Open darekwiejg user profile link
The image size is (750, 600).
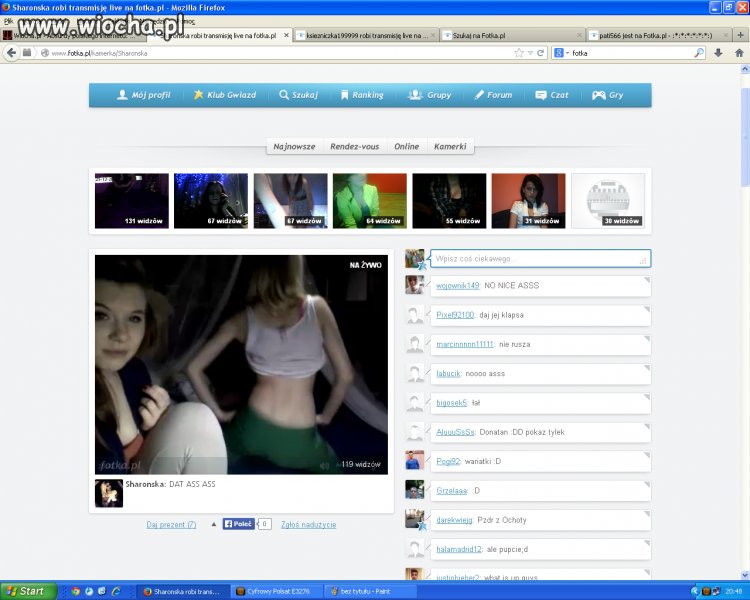[x=454, y=520]
